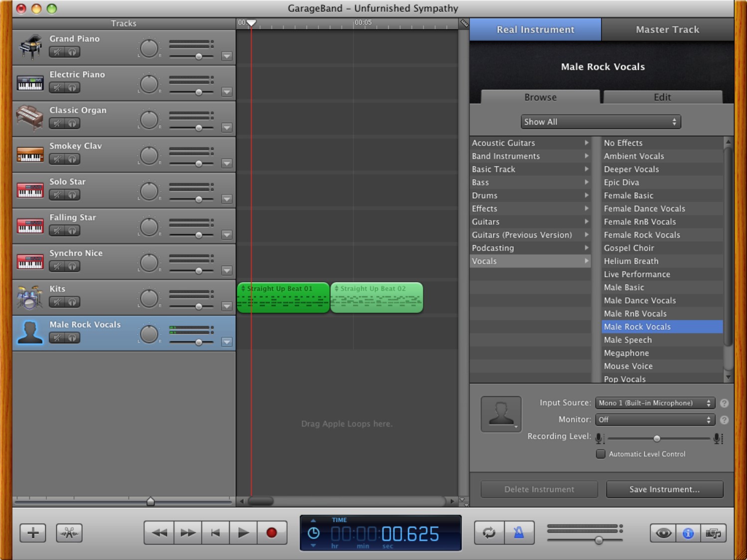This screenshot has width=747, height=560.
Task: Fast forward the playback
Action: click(x=187, y=533)
